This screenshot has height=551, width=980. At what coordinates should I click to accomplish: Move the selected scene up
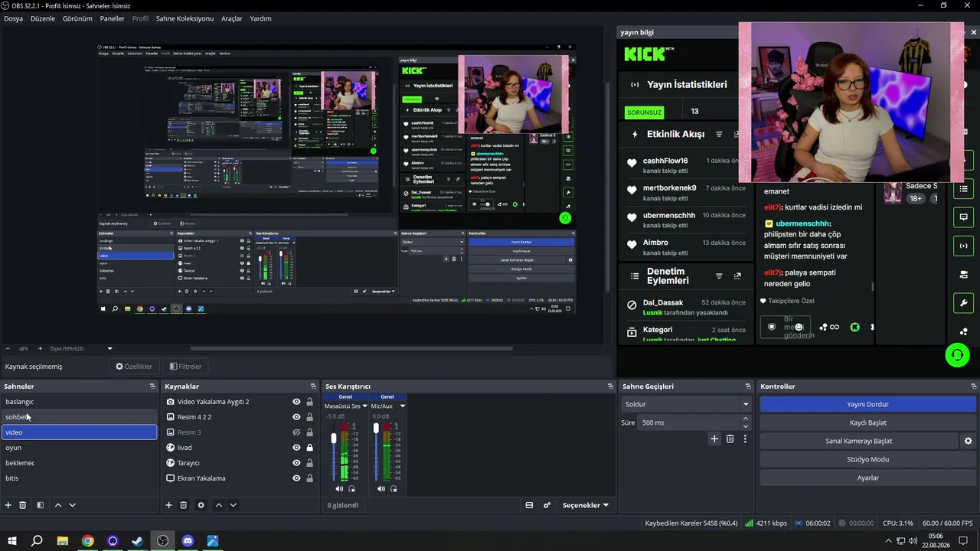(x=58, y=505)
